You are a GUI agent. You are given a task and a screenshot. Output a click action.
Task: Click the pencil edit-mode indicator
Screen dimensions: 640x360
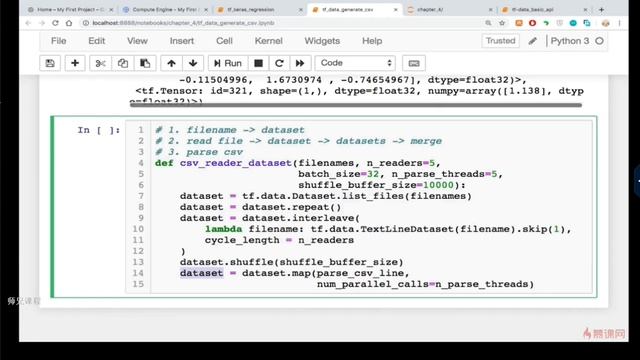click(532, 41)
